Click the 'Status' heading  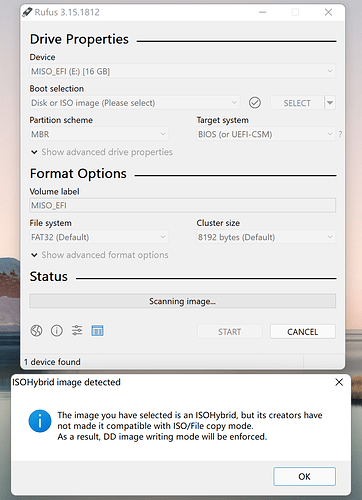coord(49,277)
